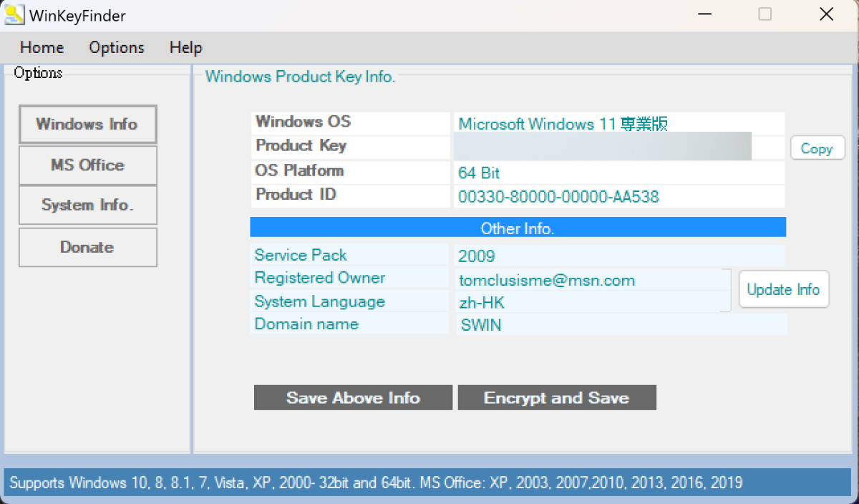Show the System Info. section
Screen dimensions: 859x504
(x=87, y=205)
